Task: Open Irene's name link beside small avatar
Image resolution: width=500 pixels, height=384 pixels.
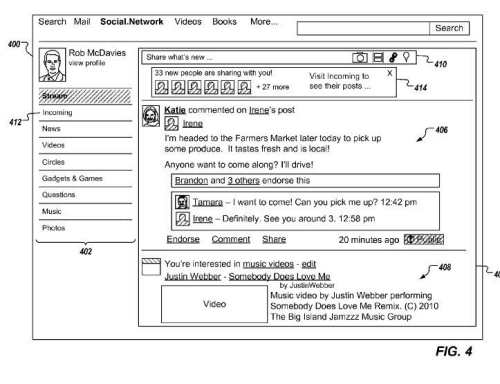Action: (192, 124)
